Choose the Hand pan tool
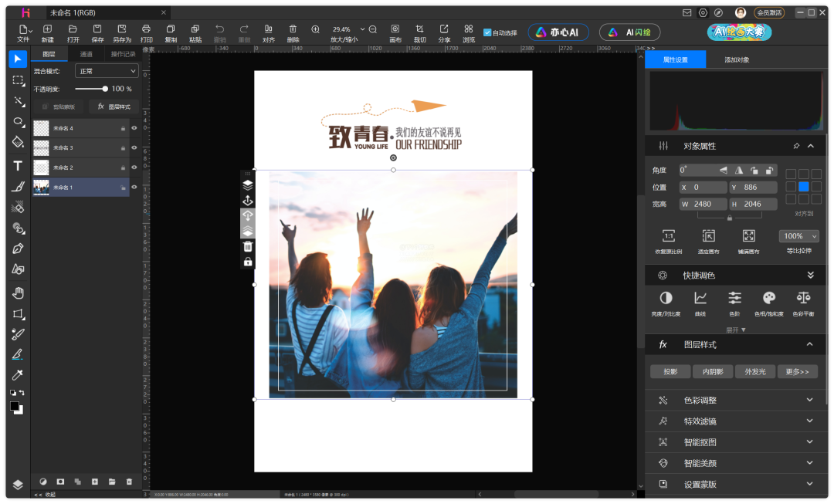This screenshot has height=504, width=834. tap(18, 293)
